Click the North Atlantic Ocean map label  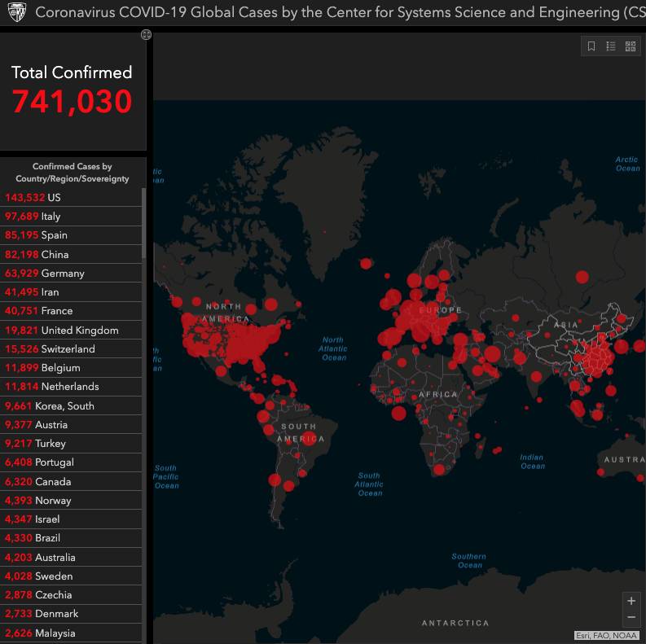coord(334,348)
